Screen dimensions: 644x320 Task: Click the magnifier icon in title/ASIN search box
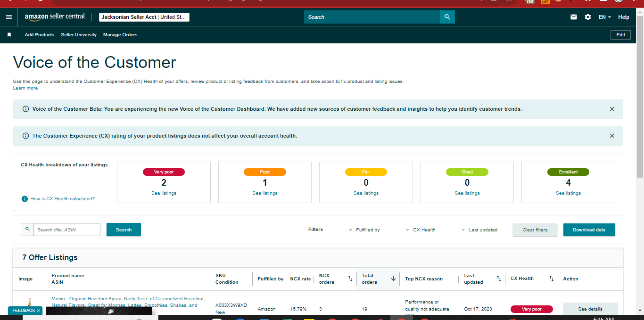tap(27, 230)
